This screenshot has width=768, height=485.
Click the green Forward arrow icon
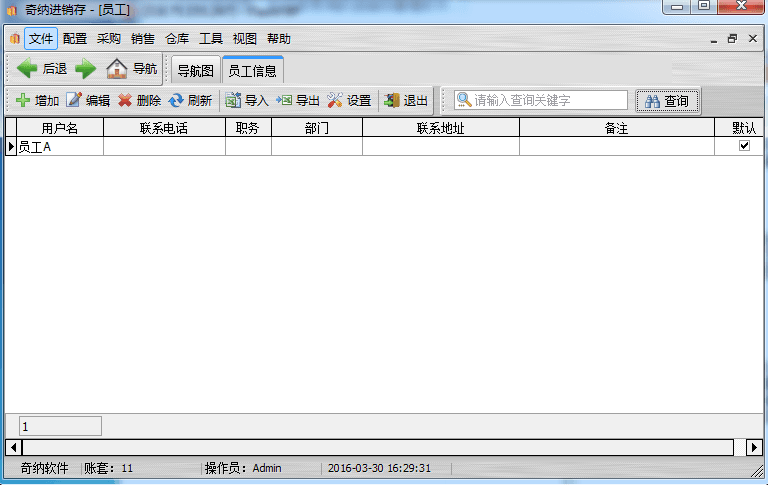(86, 69)
